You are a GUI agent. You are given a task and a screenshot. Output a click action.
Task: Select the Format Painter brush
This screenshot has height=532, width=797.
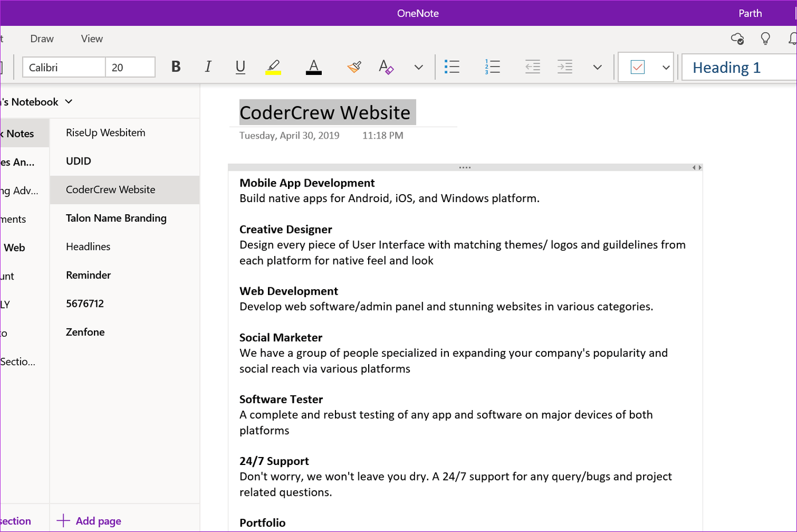point(354,67)
